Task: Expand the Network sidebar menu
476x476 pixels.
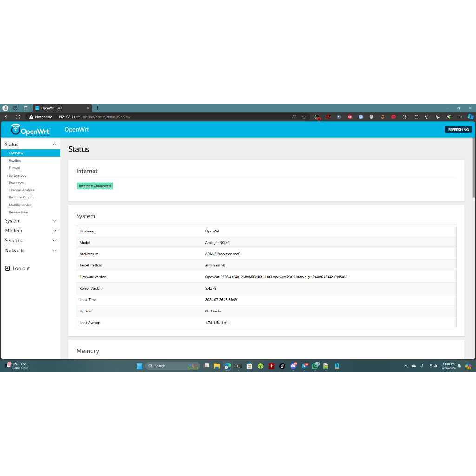Action: coord(30,251)
